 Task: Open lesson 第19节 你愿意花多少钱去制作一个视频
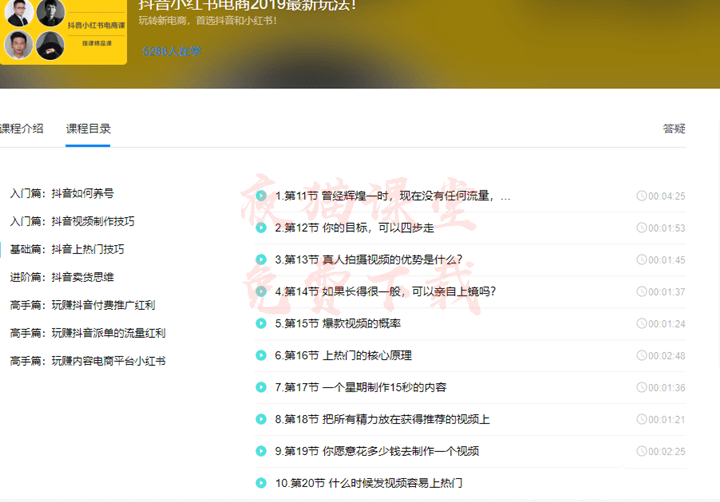point(377,451)
